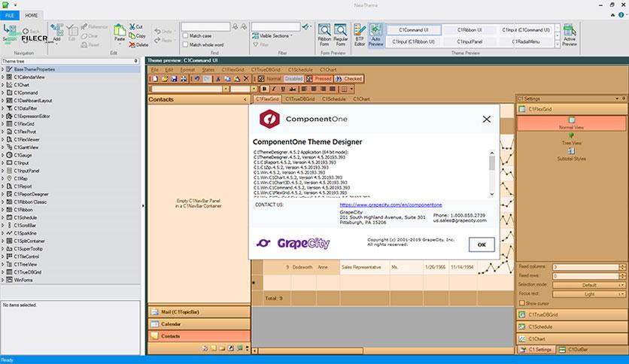This screenshot has width=629, height=364.
Task: Toggle Italic in preview formatting toolbar
Action: (274, 89)
